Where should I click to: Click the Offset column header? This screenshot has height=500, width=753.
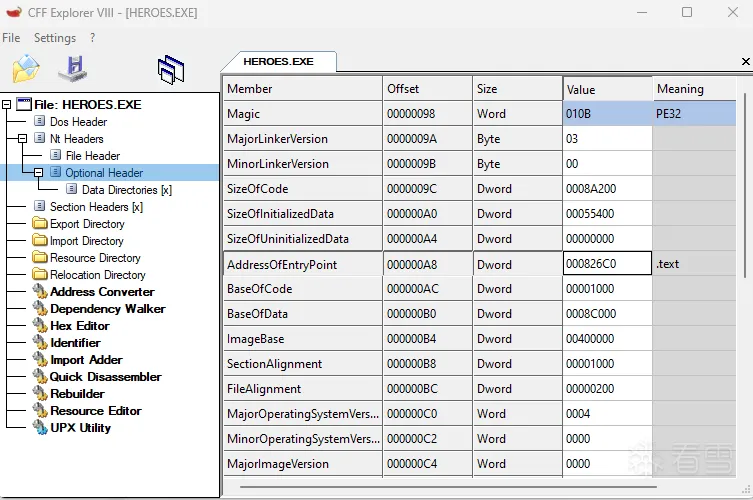427,88
